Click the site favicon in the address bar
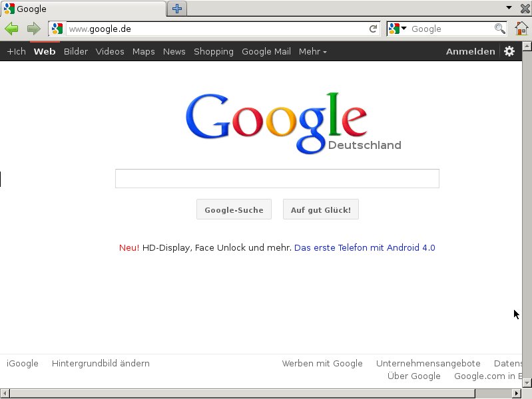The image size is (532, 399). point(57,29)
